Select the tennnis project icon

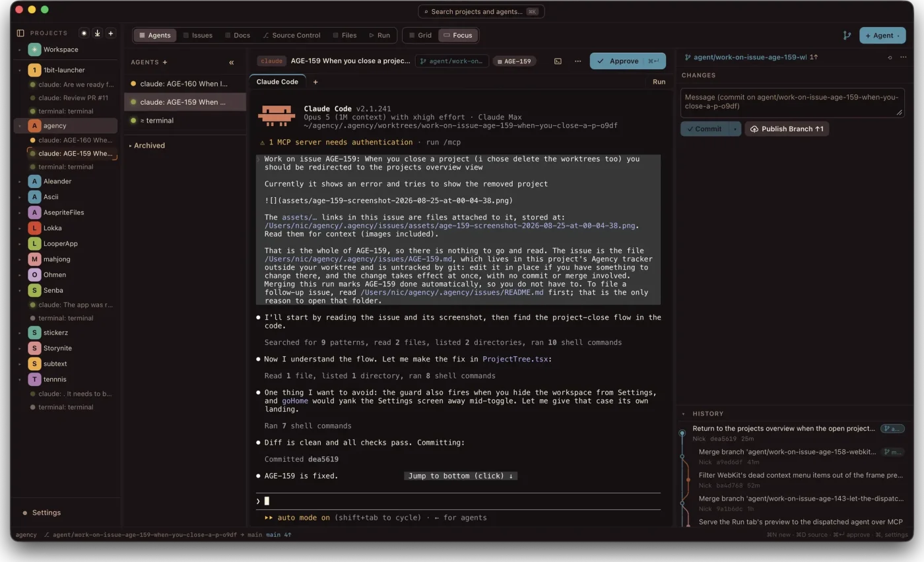coord(34,379)
